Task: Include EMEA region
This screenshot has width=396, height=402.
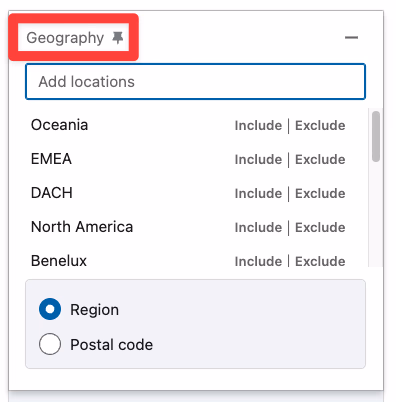Action: [258, 160]
